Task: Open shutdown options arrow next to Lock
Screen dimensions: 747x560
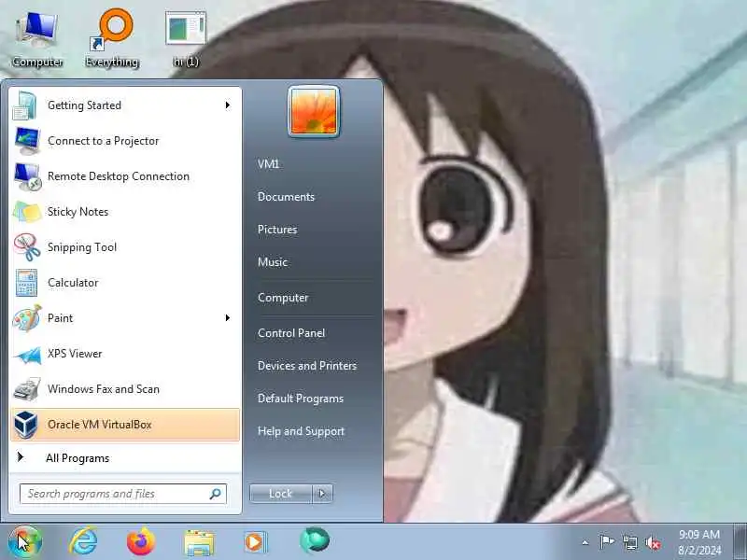Action: pos(322,494)
